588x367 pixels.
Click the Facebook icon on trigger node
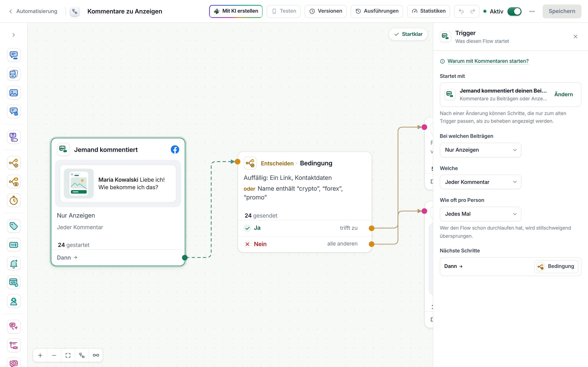click(x=175, y=149)
